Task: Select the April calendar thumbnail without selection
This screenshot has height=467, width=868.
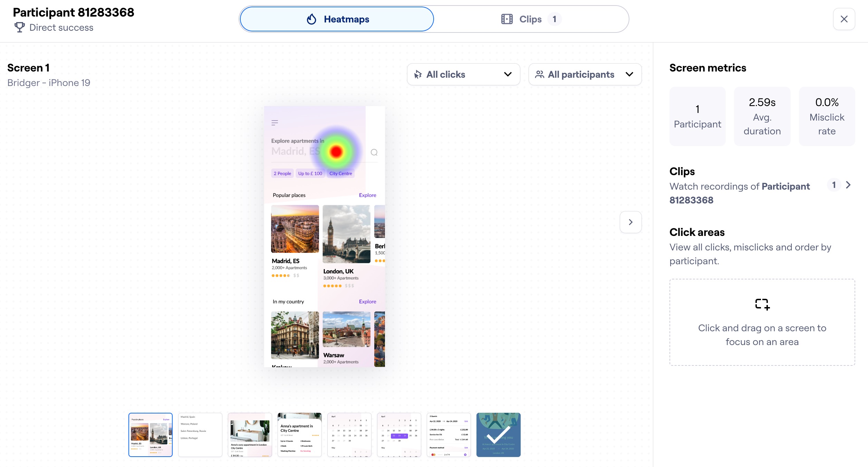Action: [349, 435]
